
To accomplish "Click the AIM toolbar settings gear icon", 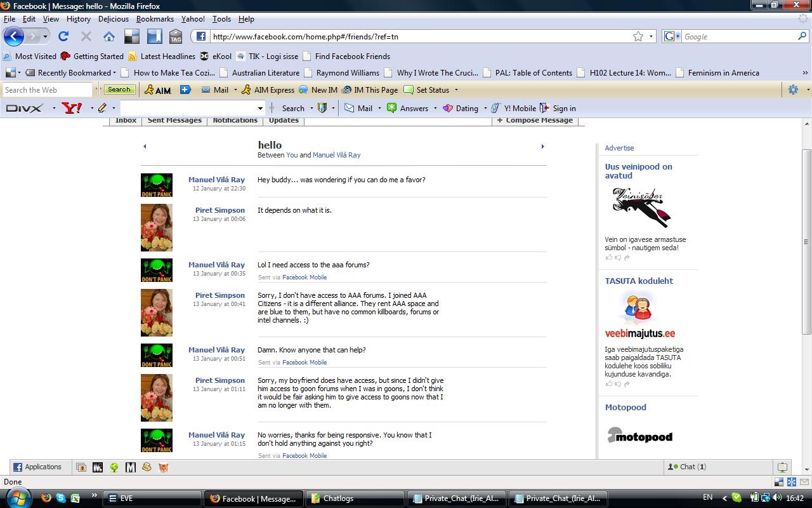I will [x=793, y=90].
